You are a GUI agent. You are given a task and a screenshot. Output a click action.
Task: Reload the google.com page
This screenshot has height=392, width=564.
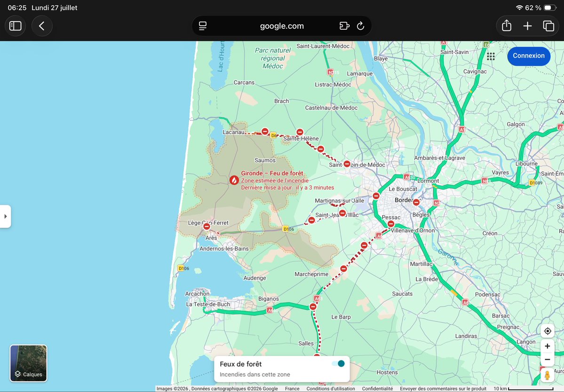pos(360,26)
